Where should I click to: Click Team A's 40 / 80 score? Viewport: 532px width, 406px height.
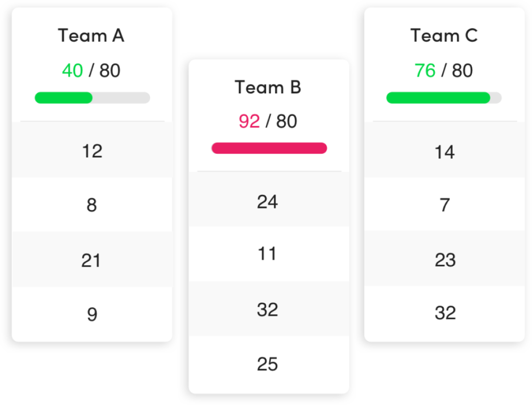point(91,70)
